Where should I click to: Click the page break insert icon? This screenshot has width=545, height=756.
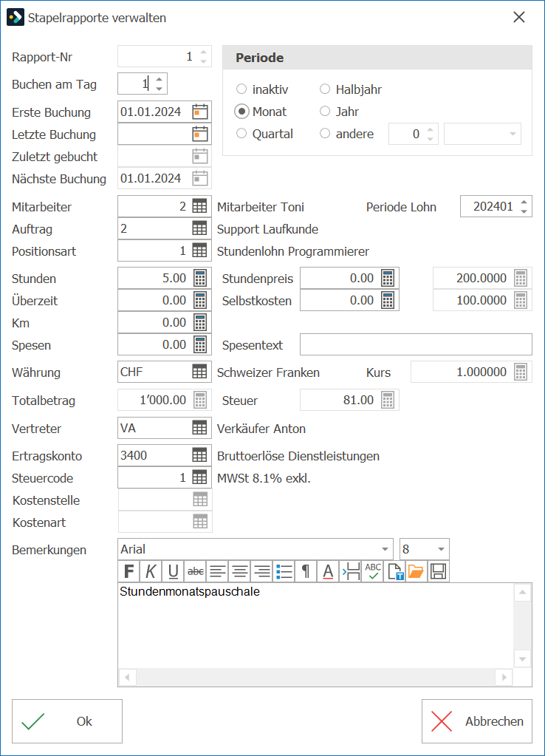tap(350, 571)
